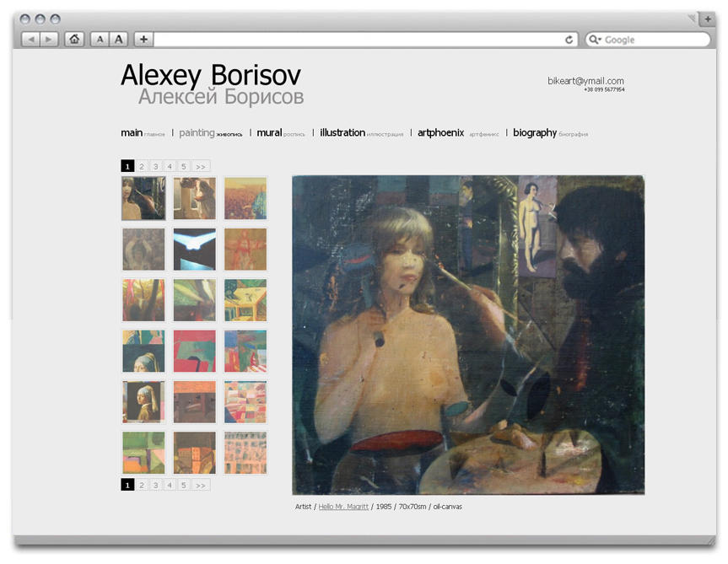This screenshot has width=728, height=564.
Task: Focus the Google search field
Action: (x=648, y=40)
